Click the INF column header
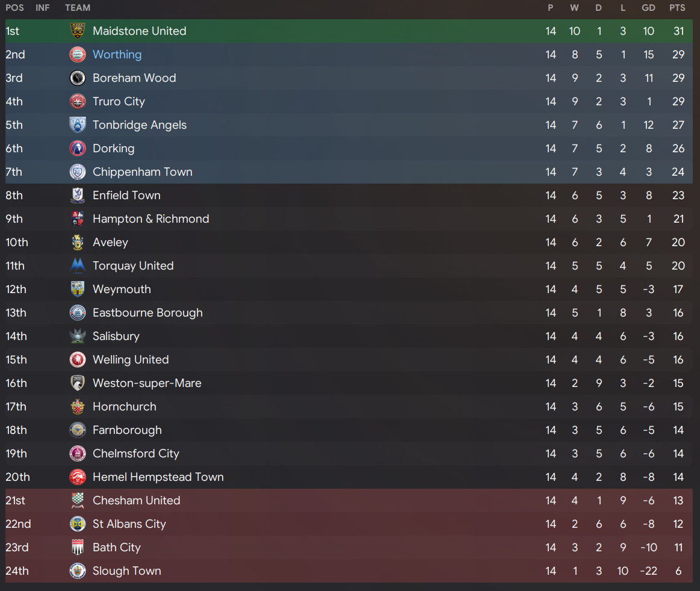 (42, 8)
